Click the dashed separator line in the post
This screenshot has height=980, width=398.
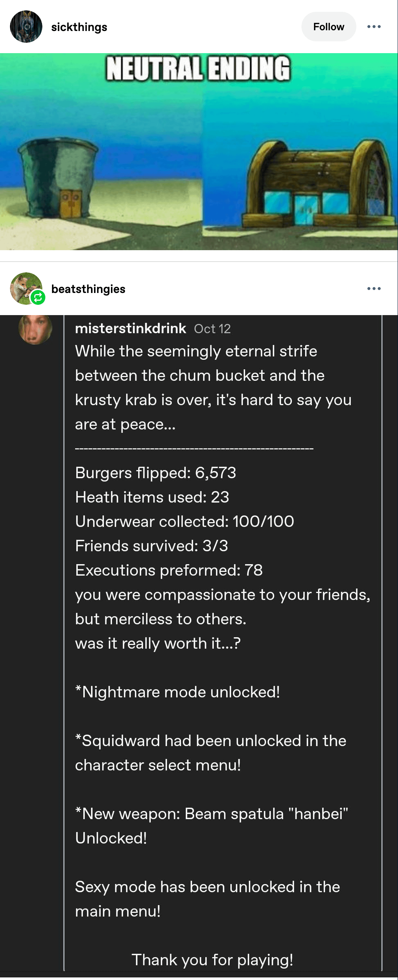[194, 449]
